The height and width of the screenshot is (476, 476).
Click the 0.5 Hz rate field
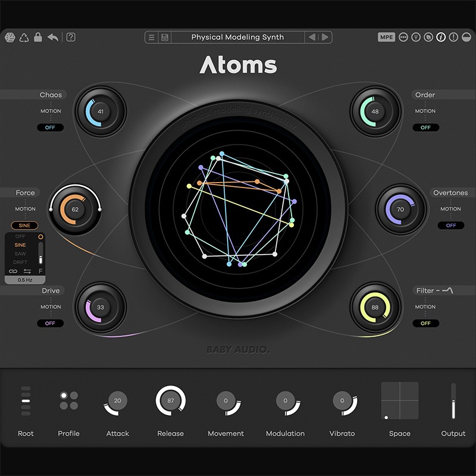click(x=25, y=280)
